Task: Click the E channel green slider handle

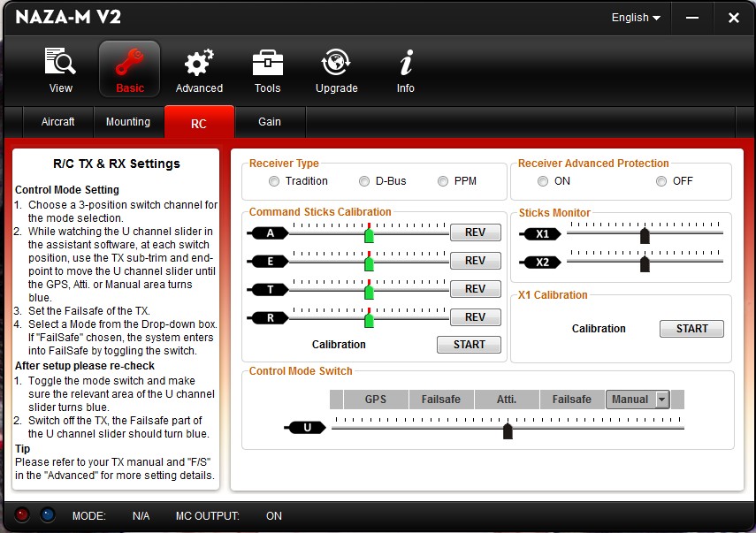Action: pyautogui.click(x=370, y=263)
